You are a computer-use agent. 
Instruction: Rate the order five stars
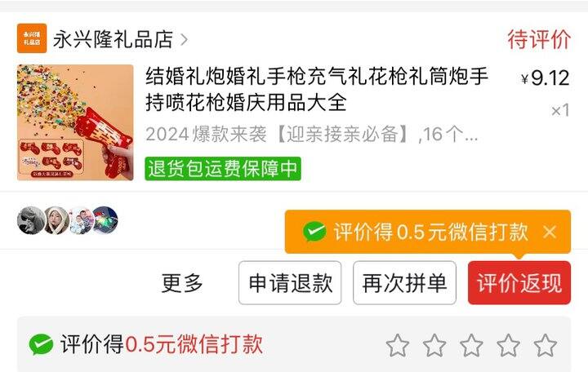(545, 345)
